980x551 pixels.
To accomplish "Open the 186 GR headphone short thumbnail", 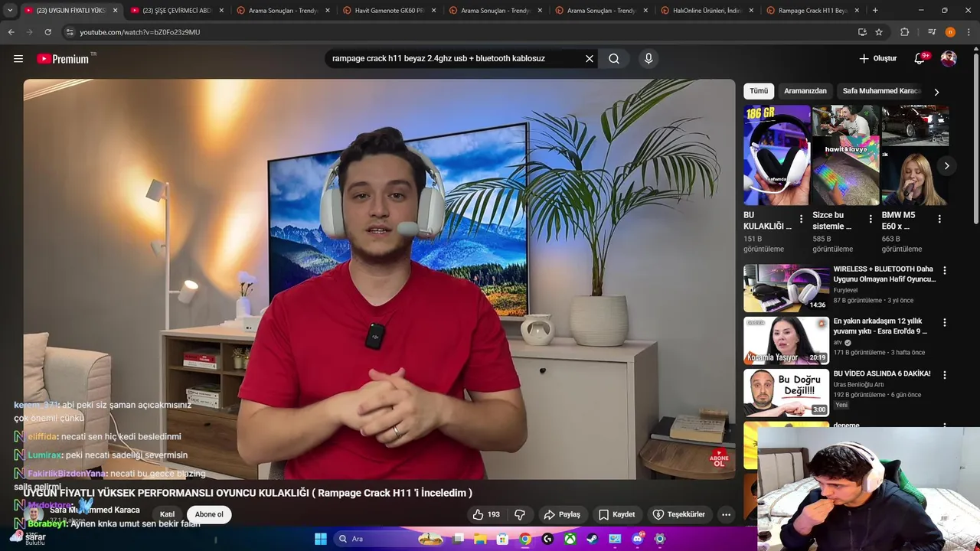I will (776, 155).
